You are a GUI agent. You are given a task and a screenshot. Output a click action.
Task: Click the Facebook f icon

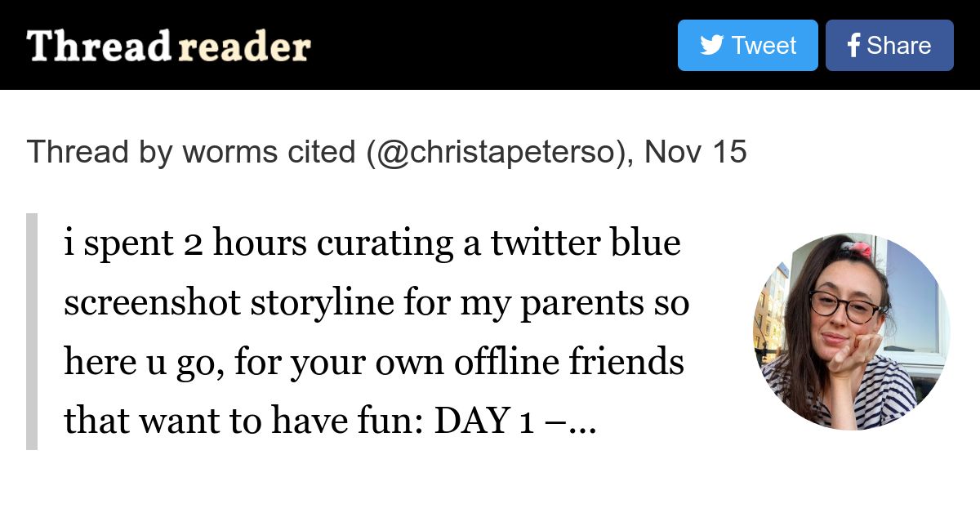tap(853, 46)
